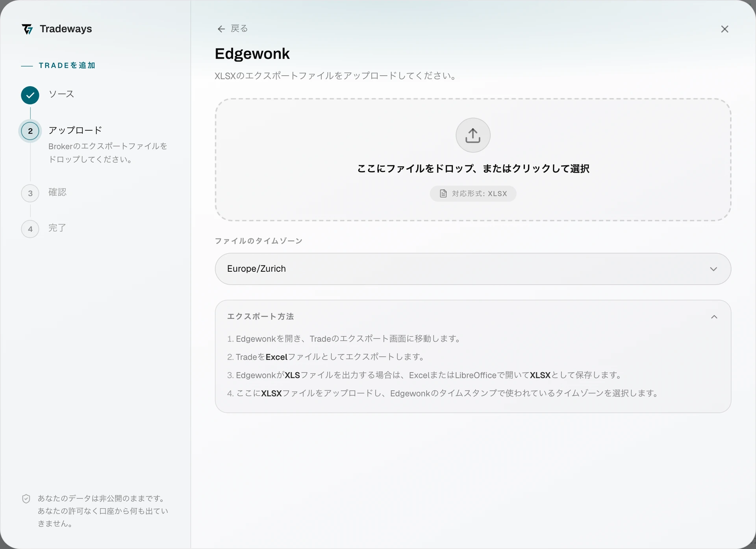Close the Edgewonk import dialog
This screenshot has width=756, height=549.
[x=724, y=29]
